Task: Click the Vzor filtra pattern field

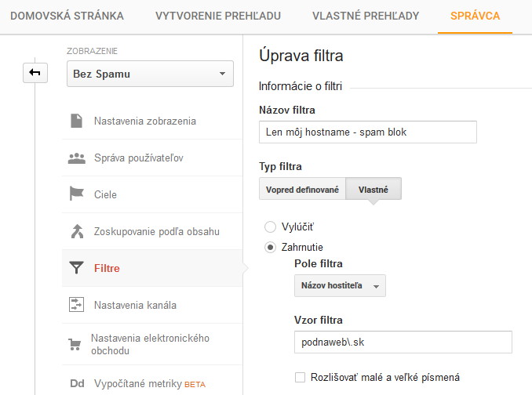Action: click(x=403, y=342)
